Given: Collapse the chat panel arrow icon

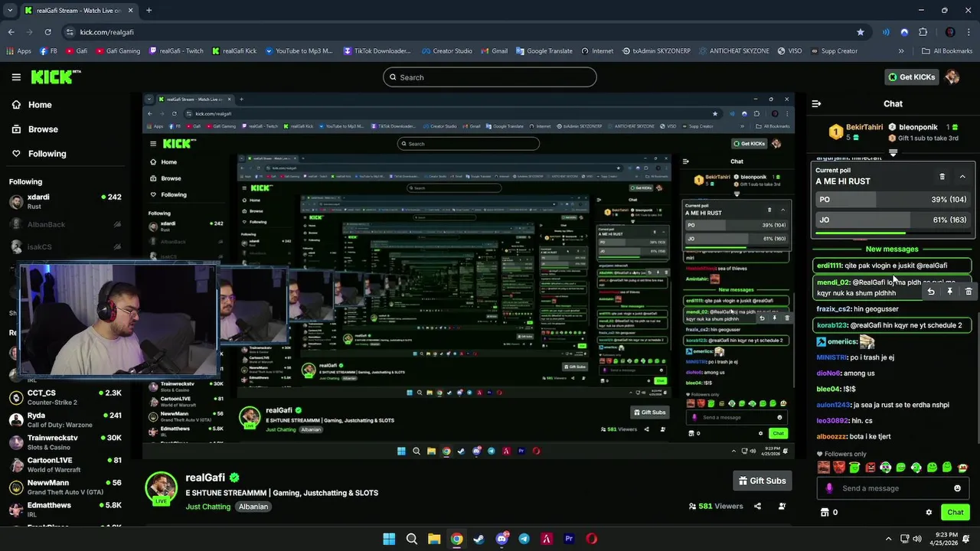Looking at the screenshot, I should pos(816,103).
